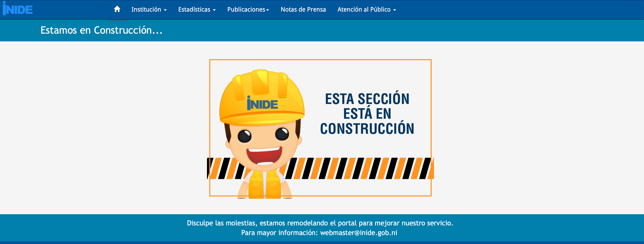
Task: Go to the home icon
Action: (x=117, y=9)
